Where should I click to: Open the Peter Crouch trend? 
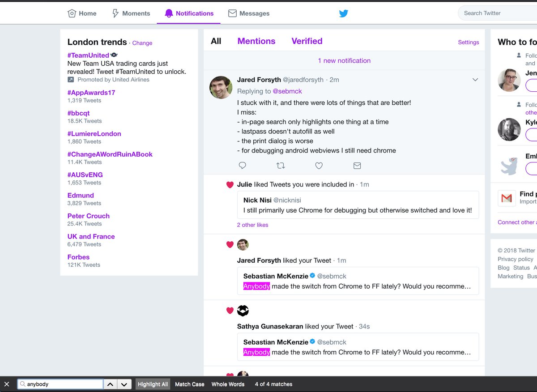tap(89, 216)
